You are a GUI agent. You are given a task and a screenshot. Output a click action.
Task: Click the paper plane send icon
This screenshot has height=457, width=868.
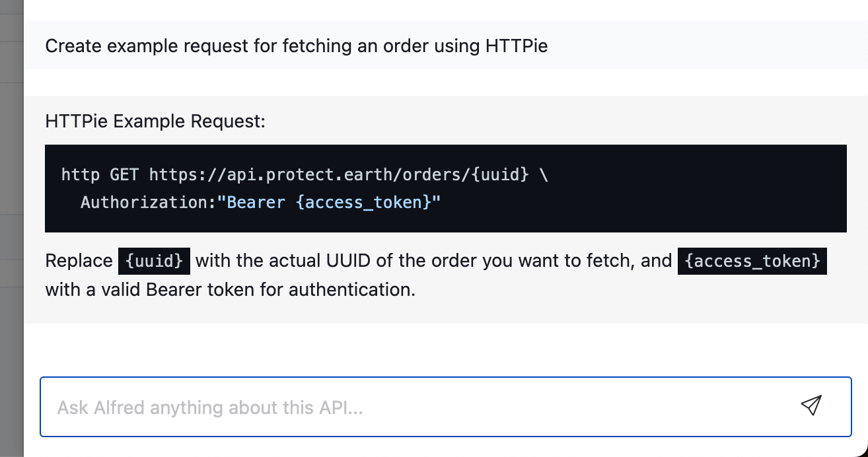tap(811, 405)
